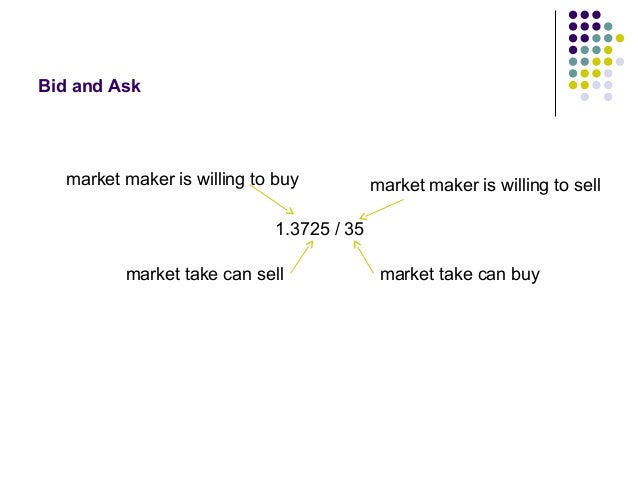Click the pale lavender dot ending the fifth row
Image resolution: width=638 pixels, height=479 pixels.
(620, 62)
